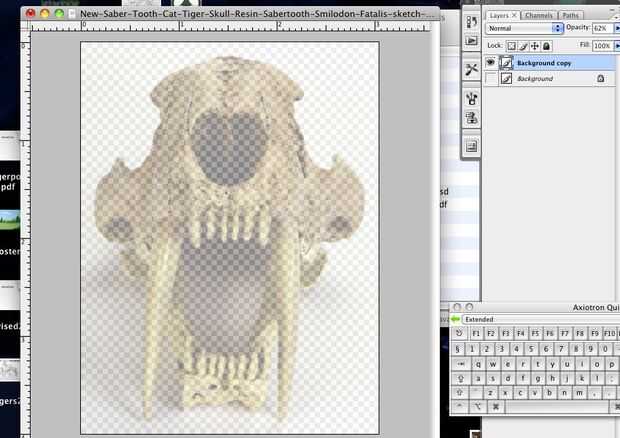
Task: Click the horizontal ruler above the canvas
Action: [231, 27]
